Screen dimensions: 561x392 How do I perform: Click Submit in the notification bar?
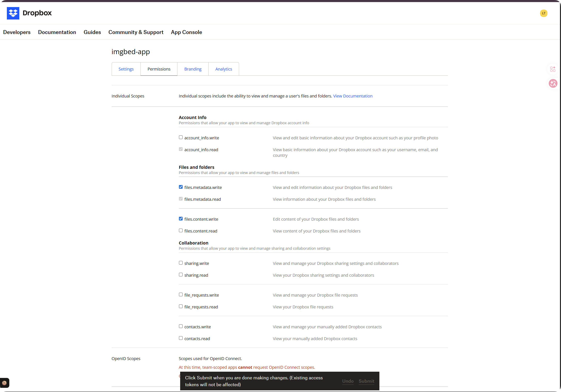coord(366,381)
